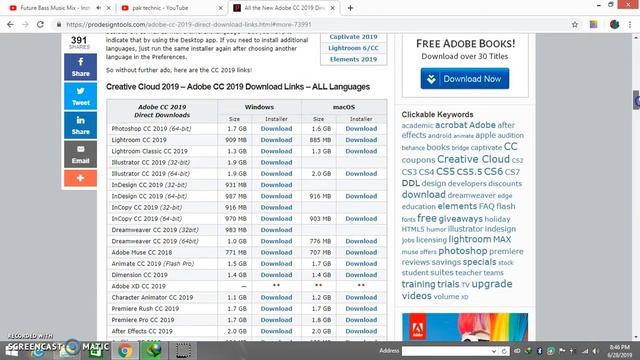Download Photoshop CC 2019 macOS installer
The width and height of the screenshot is (640, 360).
coord(361,129)
